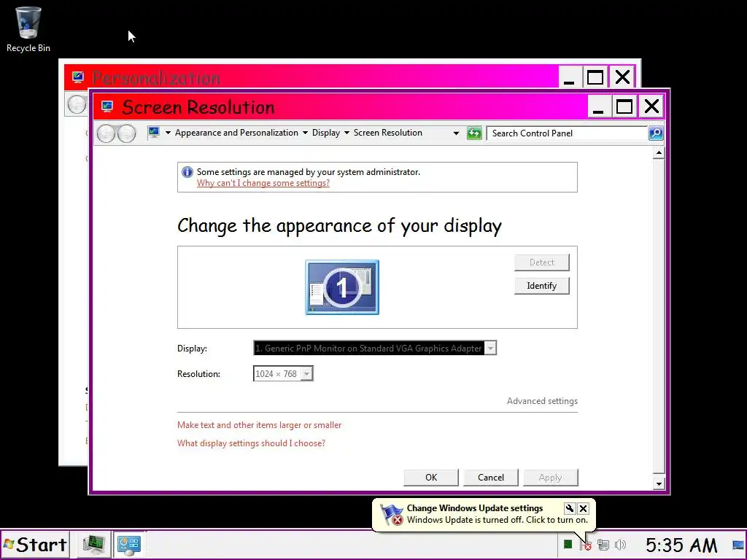
Task: Click Back arrow in Personalization window
Action: coord(77,104)
